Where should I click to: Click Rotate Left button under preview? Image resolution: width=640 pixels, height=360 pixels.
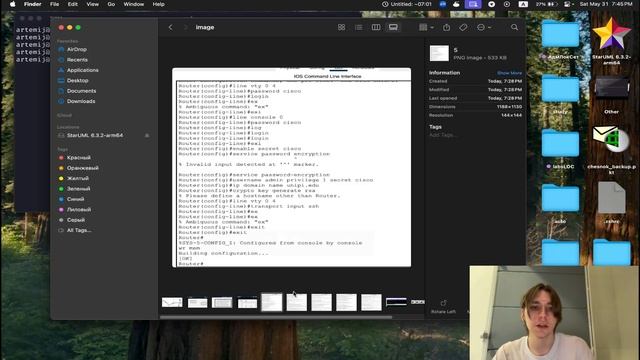443,307
